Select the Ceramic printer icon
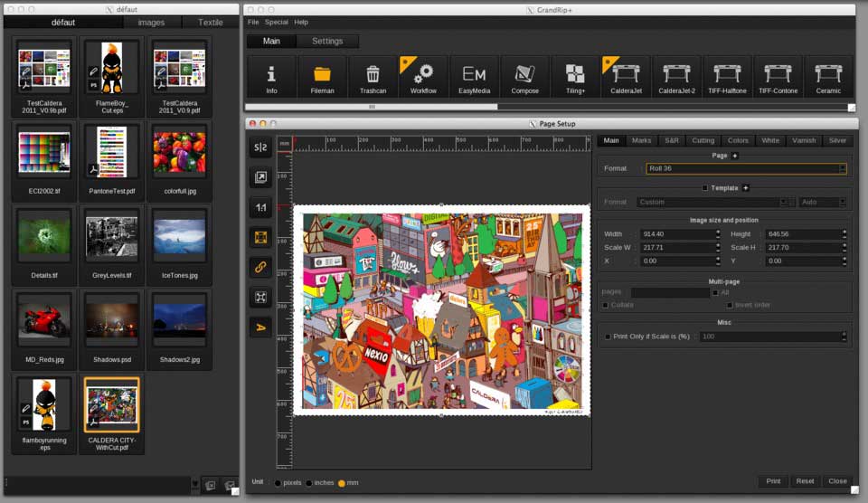 [x=828, y=77]
